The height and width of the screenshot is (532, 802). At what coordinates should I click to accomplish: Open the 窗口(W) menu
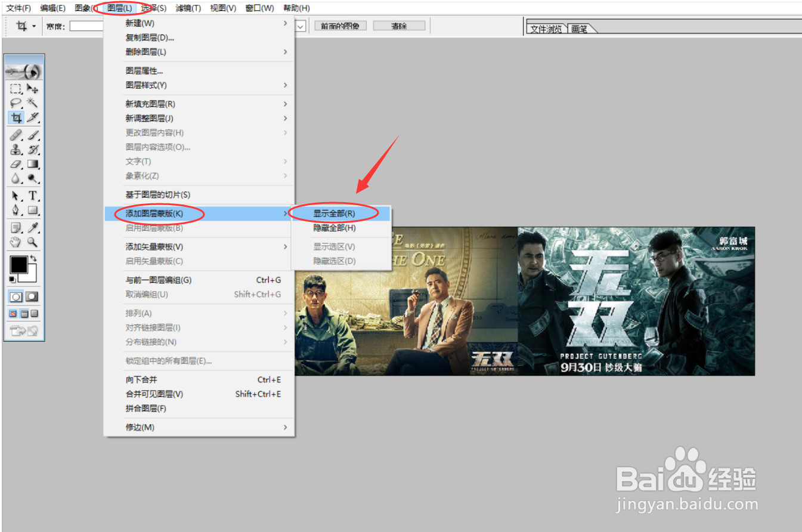(259, 8)
